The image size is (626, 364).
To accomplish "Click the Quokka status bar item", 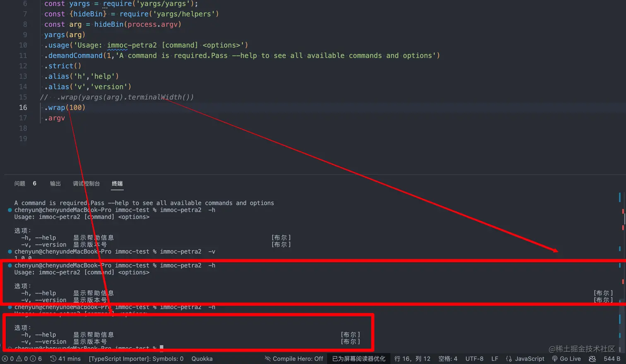I will (x=202, y=359).
